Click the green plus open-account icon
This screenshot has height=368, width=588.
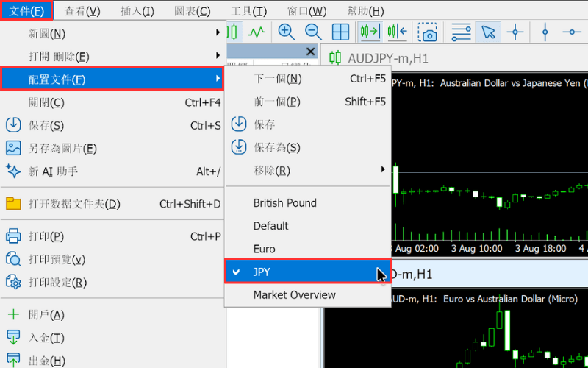click(13, 315)
